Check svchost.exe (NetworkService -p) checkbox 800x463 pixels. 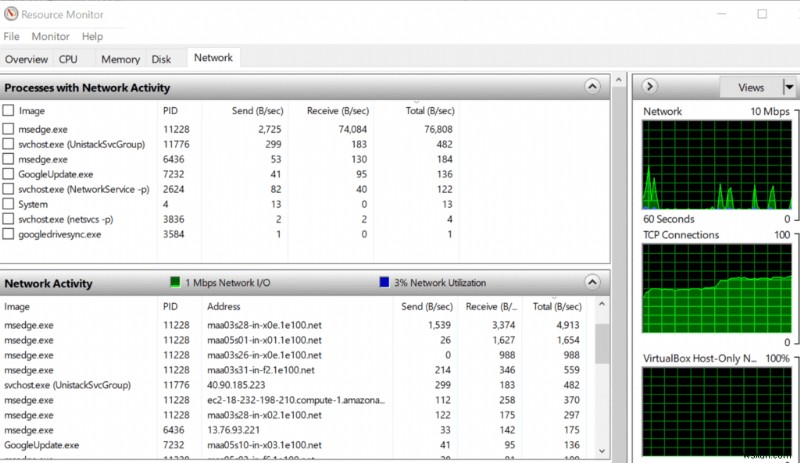pos(8,189)
